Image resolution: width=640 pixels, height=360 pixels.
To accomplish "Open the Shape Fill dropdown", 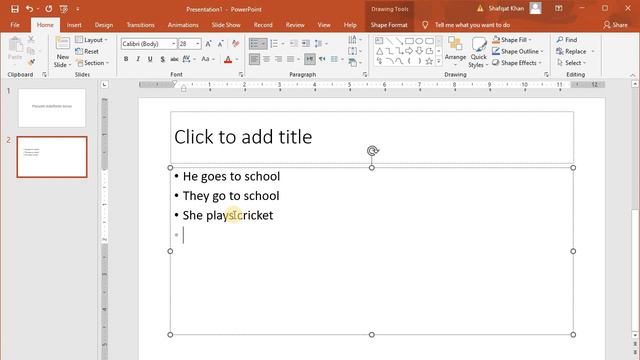I will 512,40.
